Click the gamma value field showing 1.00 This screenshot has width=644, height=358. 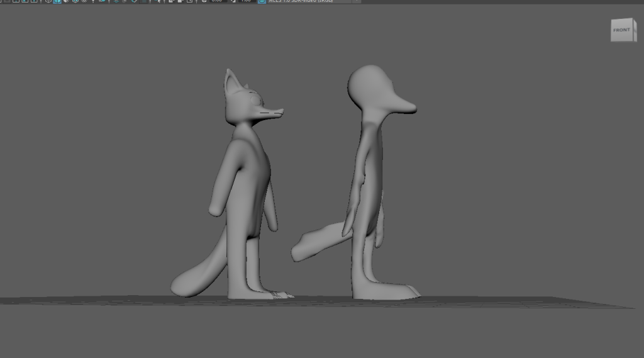pos(246,1)
